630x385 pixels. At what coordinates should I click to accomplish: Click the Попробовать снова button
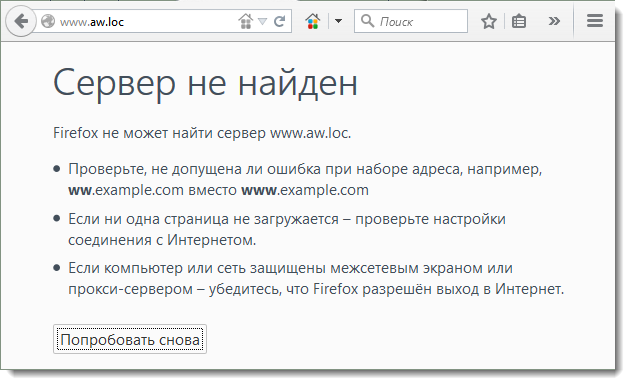coord(130,340)
